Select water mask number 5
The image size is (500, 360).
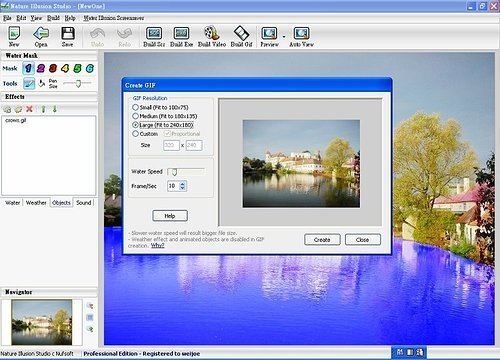[x=77, y=68]
